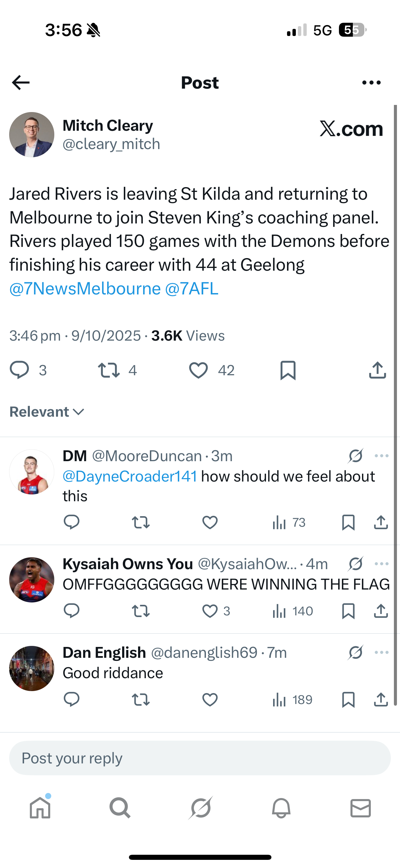Open more options for DM's reply

coord(381,456)
